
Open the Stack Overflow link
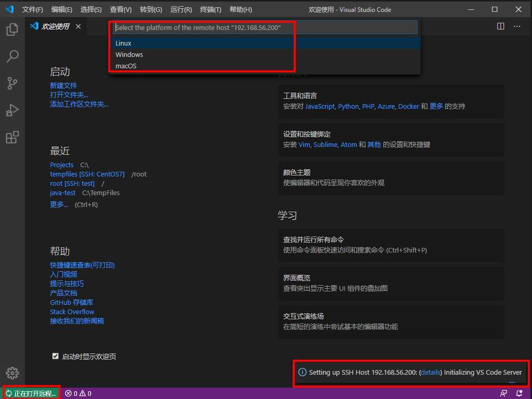tap(72, 312)
